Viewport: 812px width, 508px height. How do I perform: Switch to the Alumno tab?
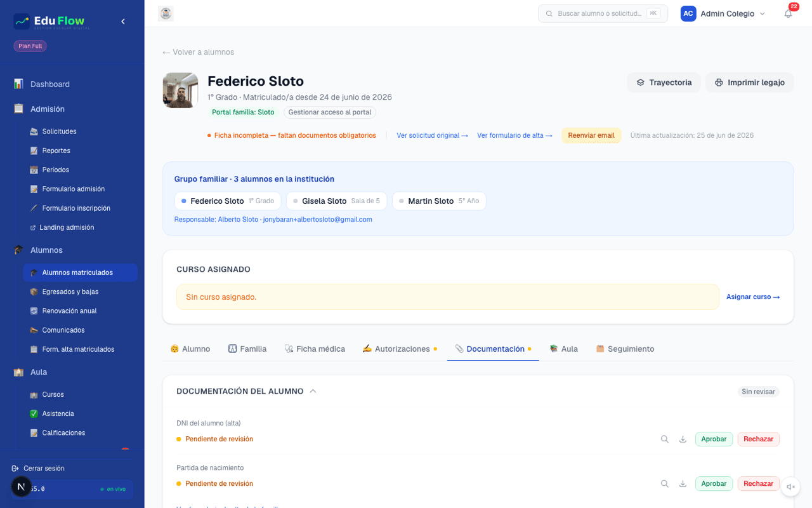point(190,349)
